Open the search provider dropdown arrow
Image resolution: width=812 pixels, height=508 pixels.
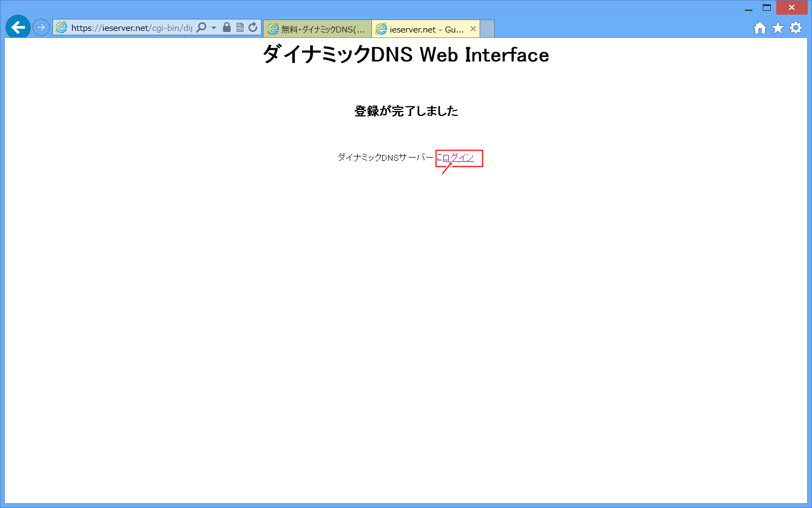[213, 27]
